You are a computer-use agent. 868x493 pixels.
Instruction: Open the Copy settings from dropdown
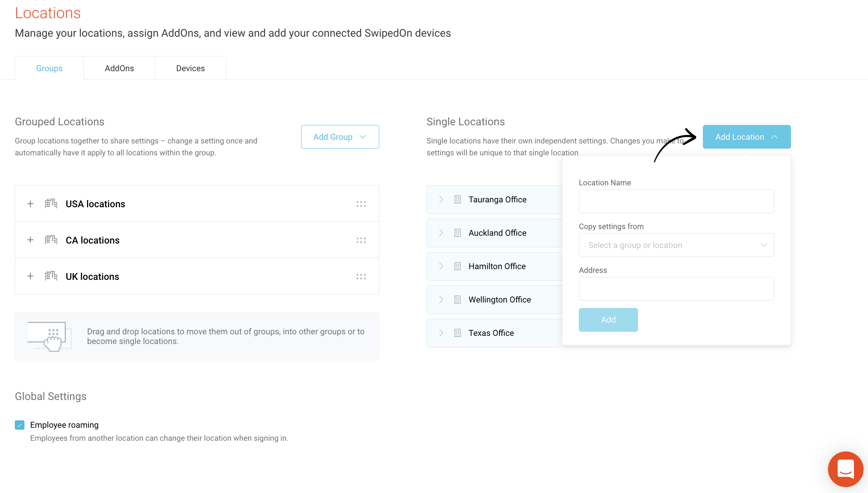[676, 245]
